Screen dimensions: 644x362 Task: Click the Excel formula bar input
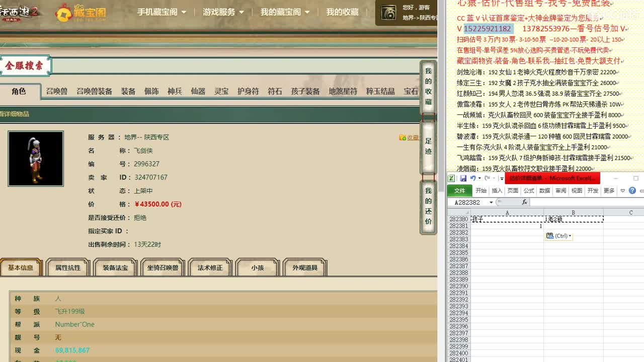(587, 202)
